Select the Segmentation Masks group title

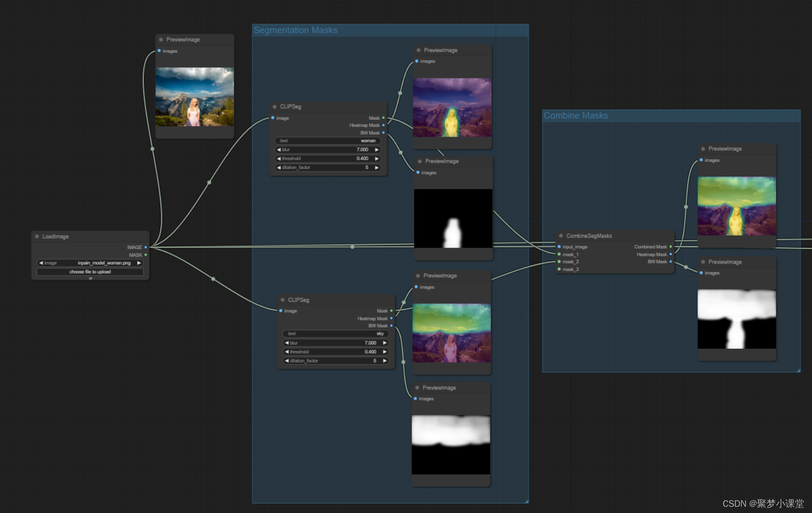[296, 30]
